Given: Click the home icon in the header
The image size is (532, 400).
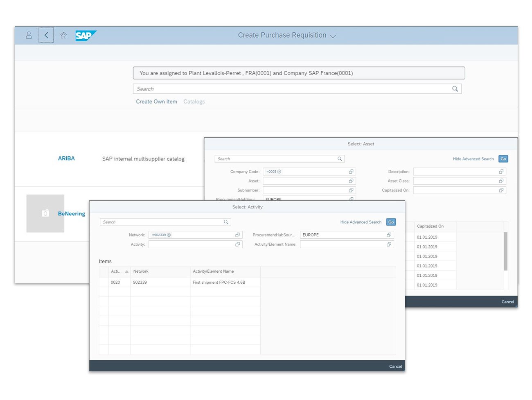Looking at the screenshot, I should coord(63,35).
